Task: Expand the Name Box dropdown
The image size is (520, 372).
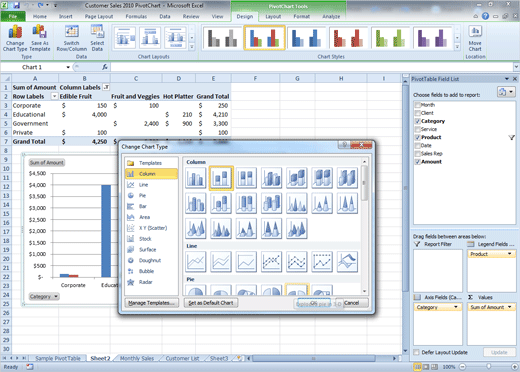Action: [68, 67]
